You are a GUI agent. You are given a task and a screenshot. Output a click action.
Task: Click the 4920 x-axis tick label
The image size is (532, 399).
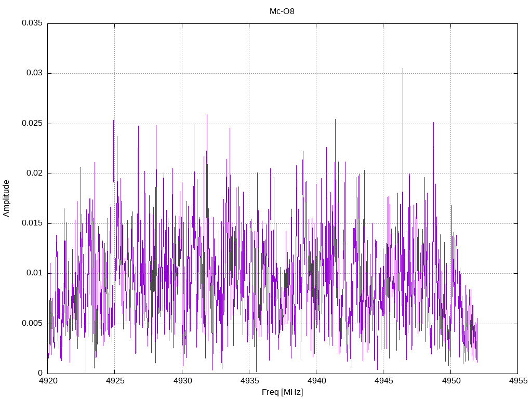[x=48, y=381]
